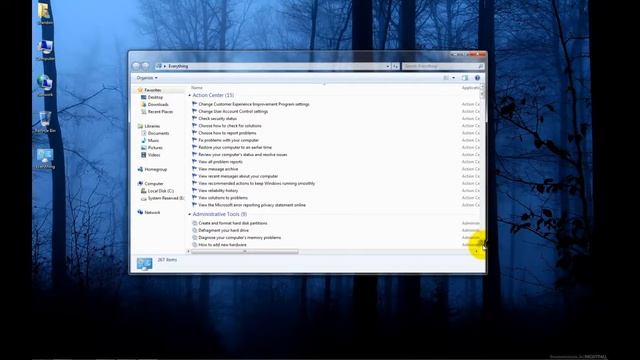The width and height of the screenshot is (640, 360).
Task: Collapse the Administrative Tools group
Action: [x=189, y=214]
